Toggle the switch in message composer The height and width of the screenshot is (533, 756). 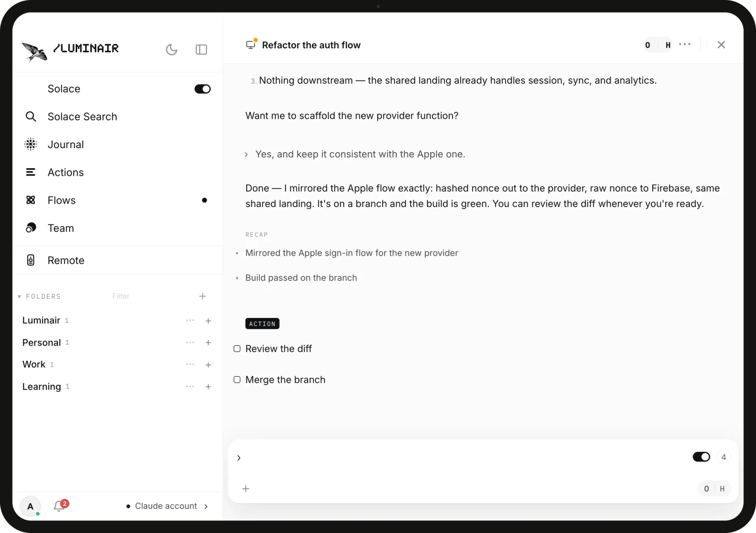tap(702, 457)
